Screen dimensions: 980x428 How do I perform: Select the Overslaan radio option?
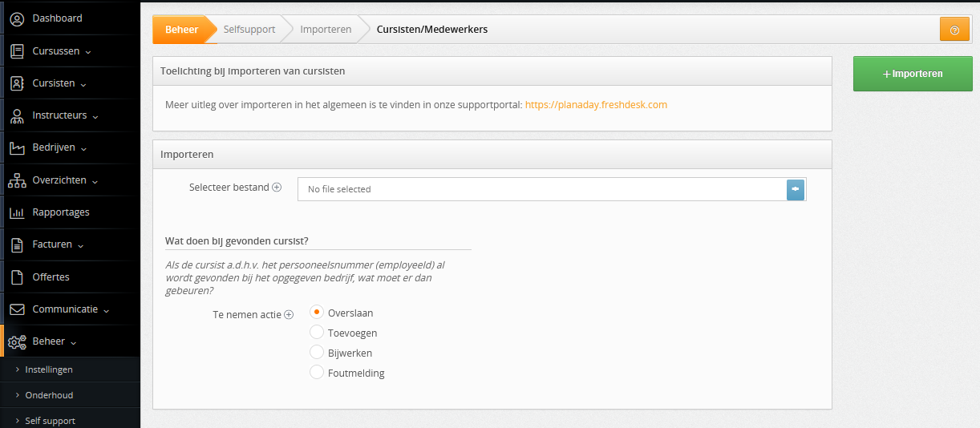pyautogui.click(x=317, y=313)
